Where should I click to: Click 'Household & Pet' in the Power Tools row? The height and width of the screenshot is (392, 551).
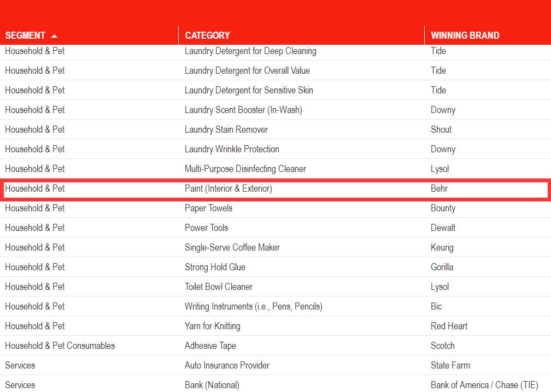[35, 228]
